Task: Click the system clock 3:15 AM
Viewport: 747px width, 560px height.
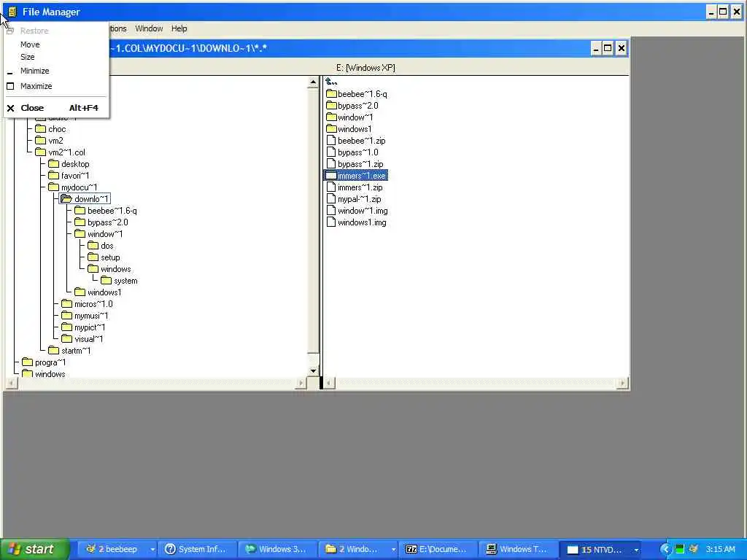Action: point(720,549)
